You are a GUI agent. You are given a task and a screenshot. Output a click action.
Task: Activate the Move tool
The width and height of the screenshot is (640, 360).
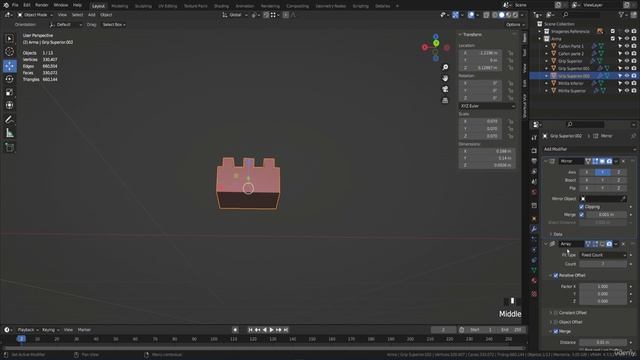[x=9, y=66]
